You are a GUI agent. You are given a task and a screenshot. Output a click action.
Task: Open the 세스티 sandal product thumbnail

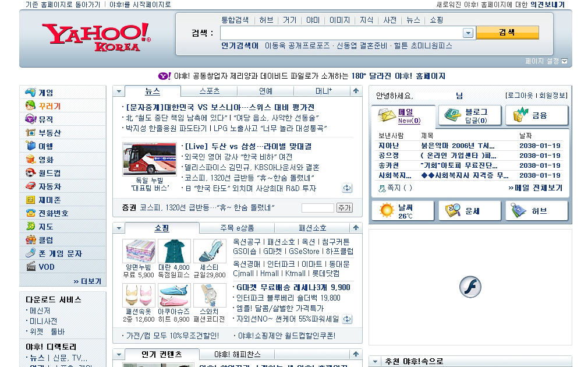(x=209, y=251)
